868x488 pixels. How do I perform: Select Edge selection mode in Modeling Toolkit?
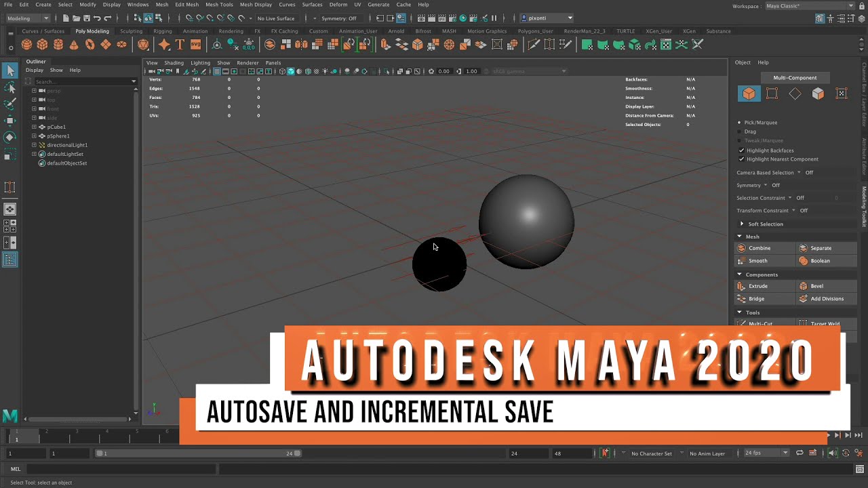tap(795, 94)
